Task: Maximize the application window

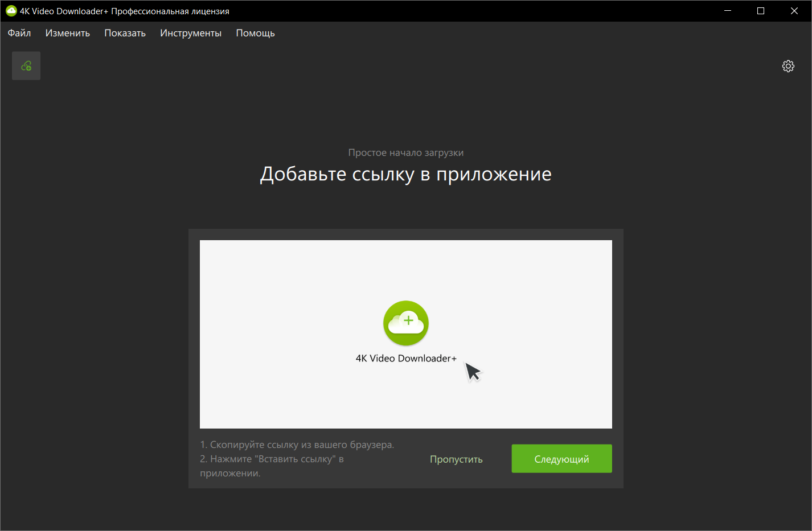Action: [x=761, y=11]
